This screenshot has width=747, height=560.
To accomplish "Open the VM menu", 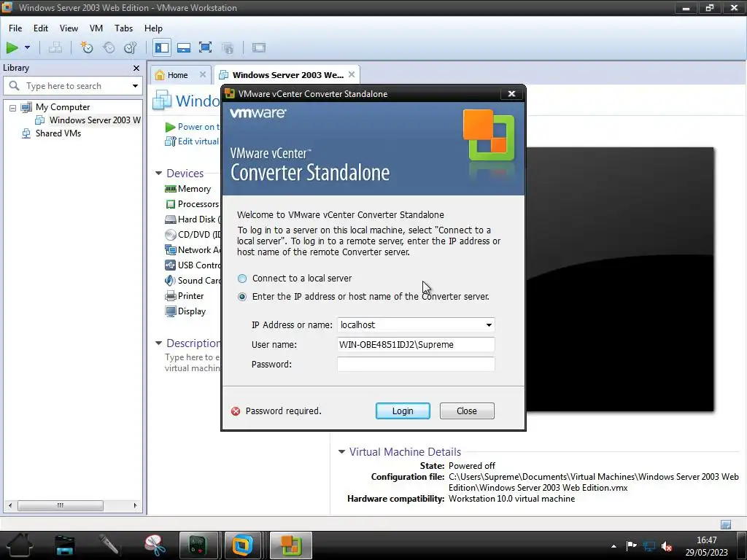I will coord(96,28).
